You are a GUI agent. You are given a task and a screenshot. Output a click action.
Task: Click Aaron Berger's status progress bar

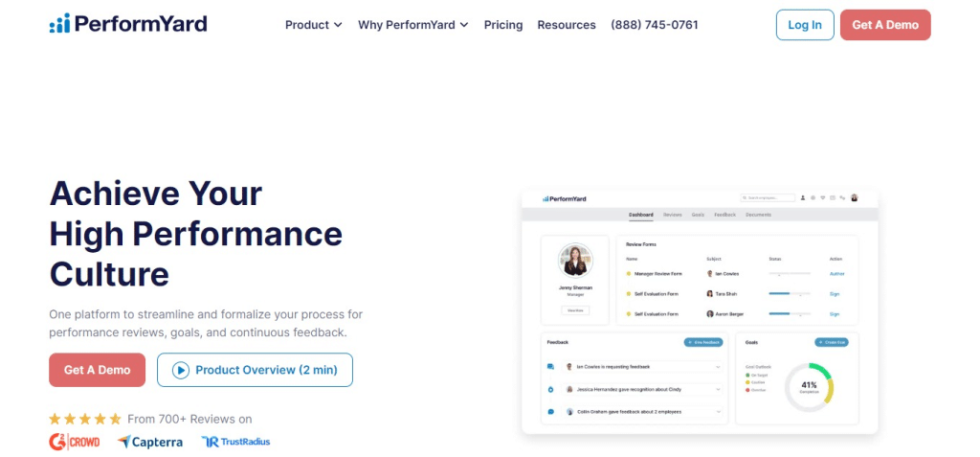790,313
